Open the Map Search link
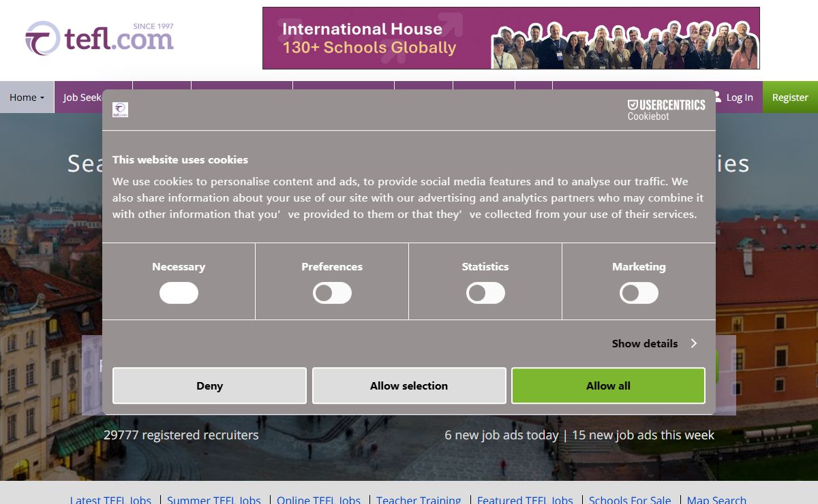Image resolution: width=818 pixels, height=504 pixels. (x=716, y=501)
